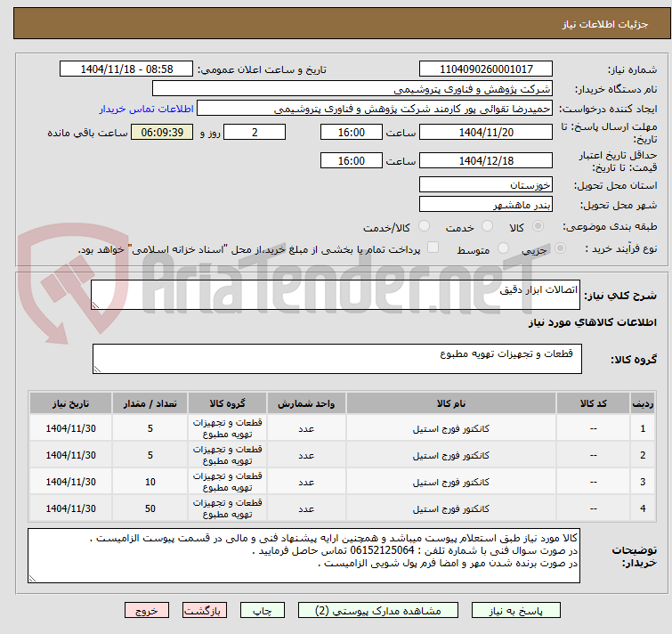Screen dimensions: 672x634
Task: Click the requester field حمیدرضا تقوائی پور
Action: (x=375, y=109)
